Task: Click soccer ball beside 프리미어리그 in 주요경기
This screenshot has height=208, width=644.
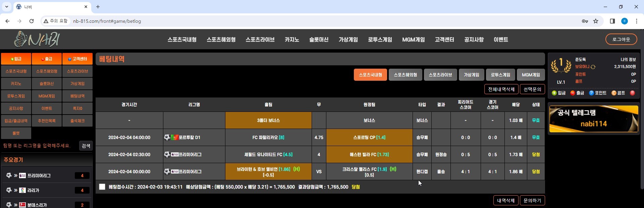Action: (9, 176)
